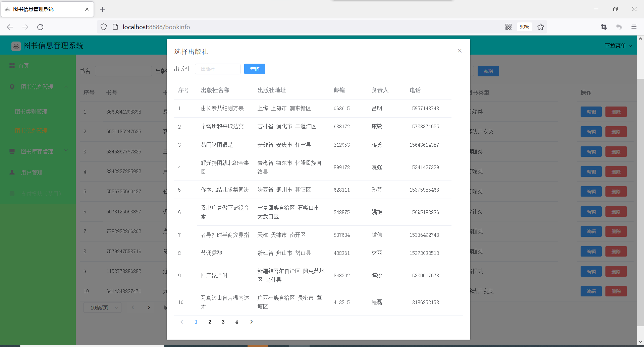Click the 查询 button in the dialog
The image size is (644, 347).
coord(255,69)
